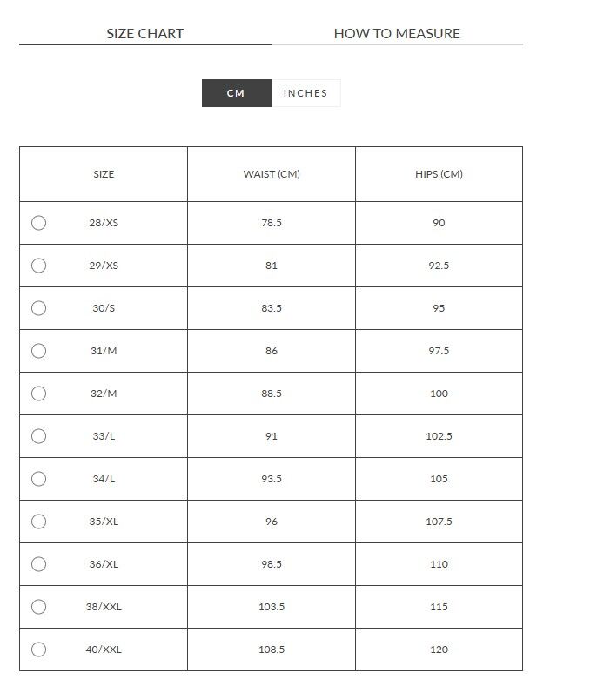Choose the 38/XXL size radio button
597x700 pixels.
39,607
